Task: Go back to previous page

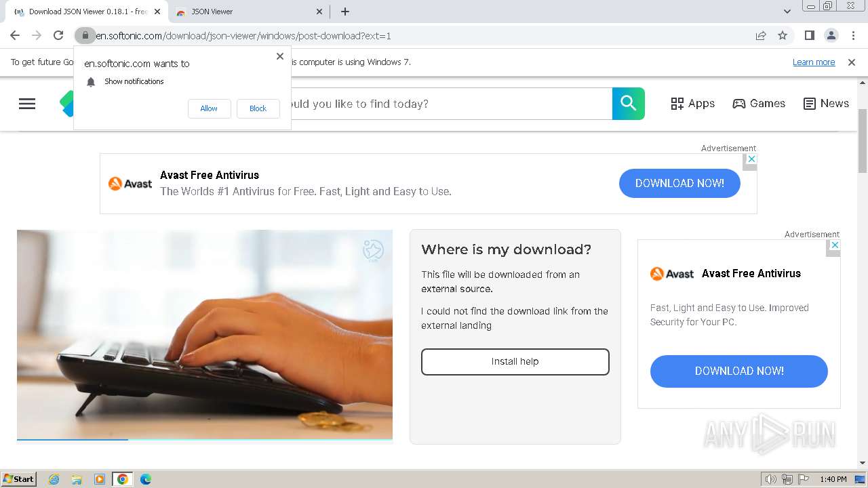Action: pyautogui.click(x=15, y=35)
